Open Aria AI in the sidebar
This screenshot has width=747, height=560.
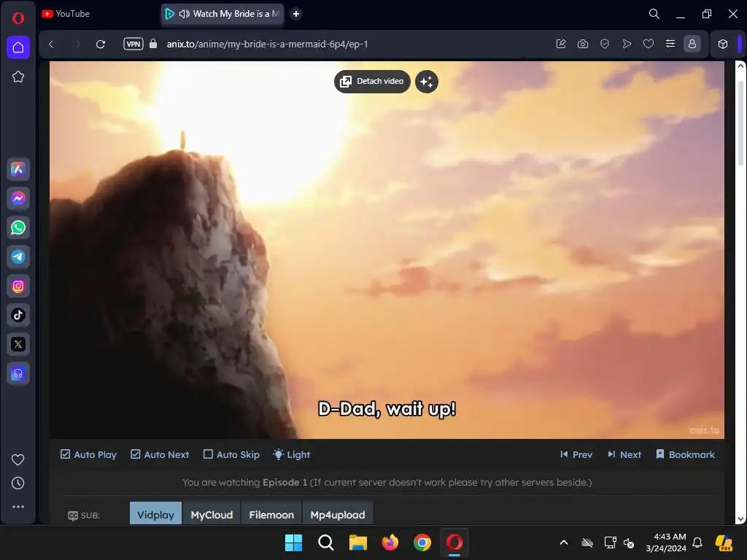coord(18,169)
